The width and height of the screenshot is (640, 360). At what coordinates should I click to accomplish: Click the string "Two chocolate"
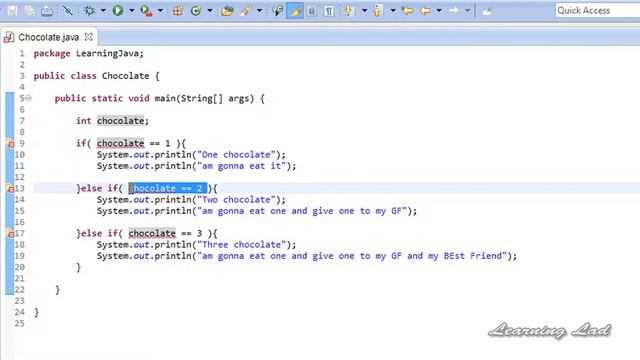236,200
